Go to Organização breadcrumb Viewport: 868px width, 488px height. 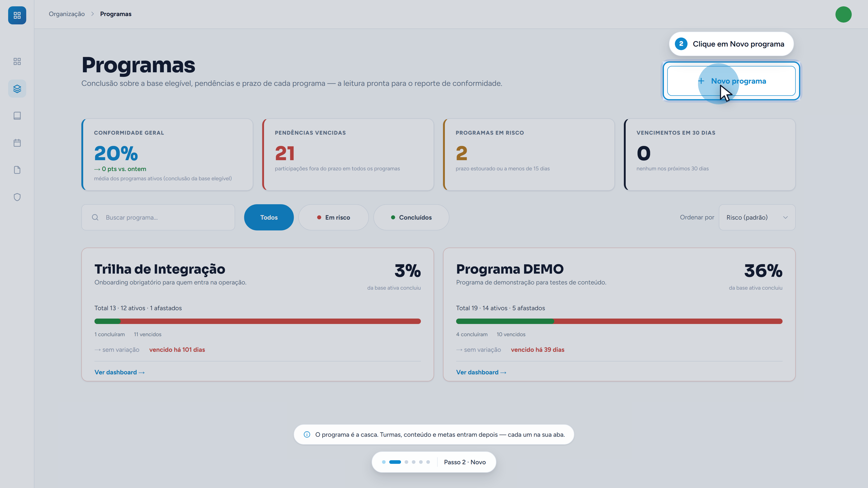pos(67,14)
